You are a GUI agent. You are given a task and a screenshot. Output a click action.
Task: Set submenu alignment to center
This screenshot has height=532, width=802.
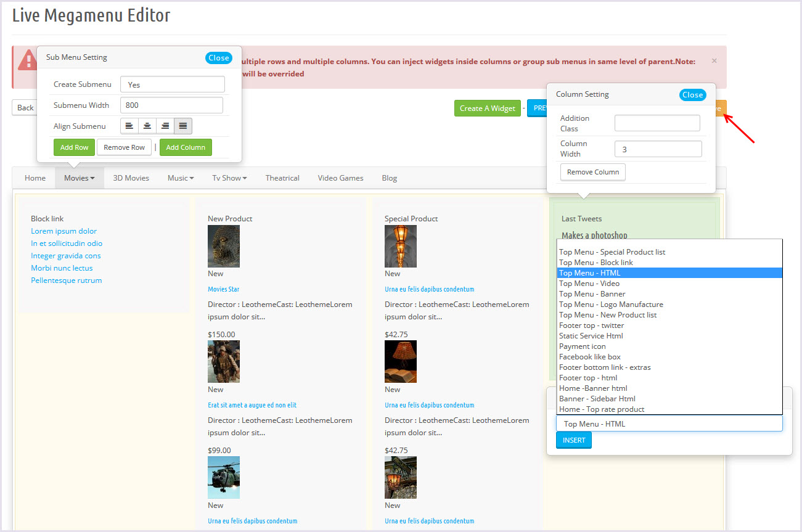tap(147, 126)
